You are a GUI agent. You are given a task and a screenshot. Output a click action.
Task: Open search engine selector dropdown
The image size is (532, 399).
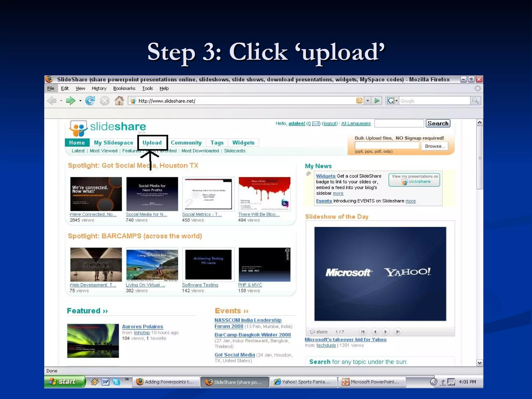(396, 101)
